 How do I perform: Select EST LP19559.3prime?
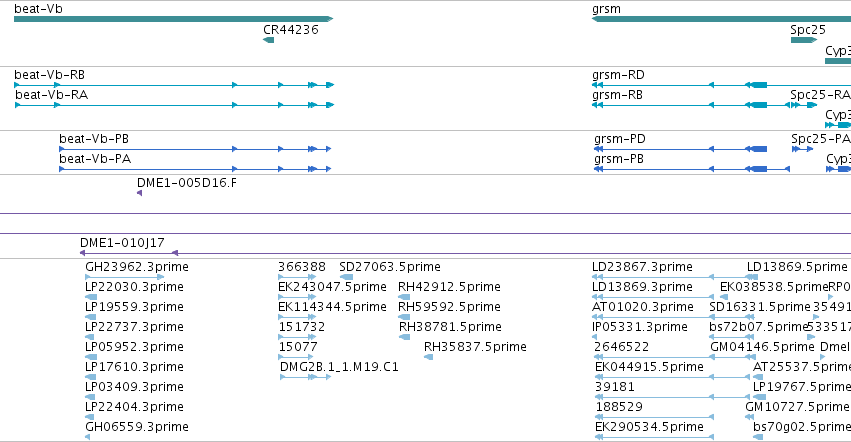click(134, 307)
